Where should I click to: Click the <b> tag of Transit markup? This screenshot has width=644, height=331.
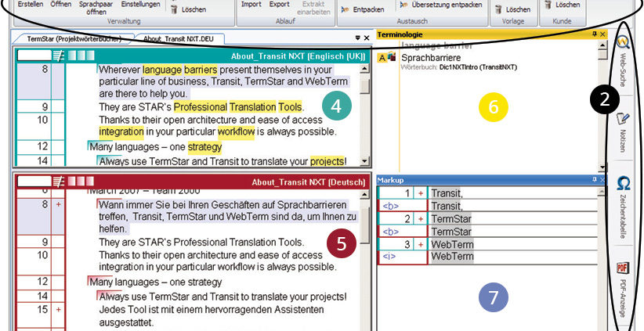(x=390, y=207)
